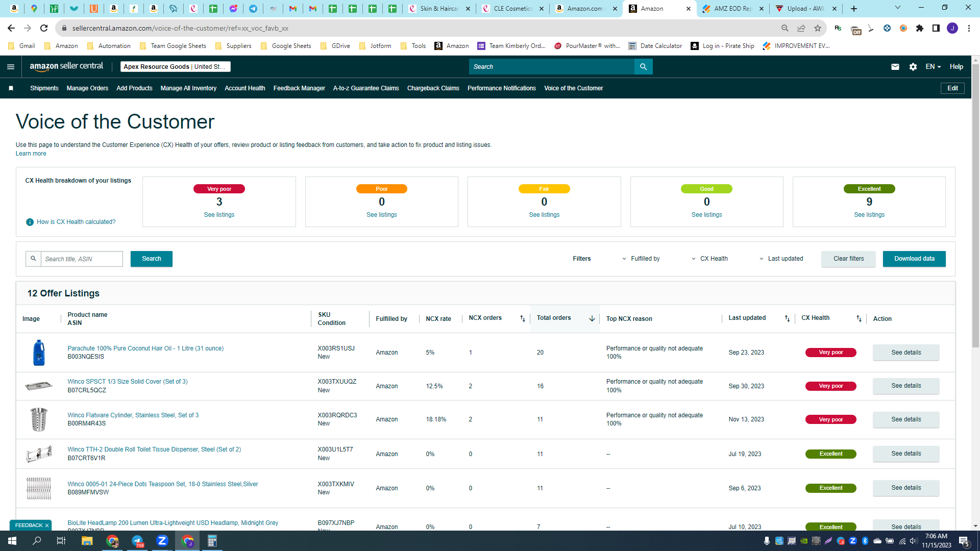Click Edit button in the nav bar
980x551 pixels.
tap(952, 88)
